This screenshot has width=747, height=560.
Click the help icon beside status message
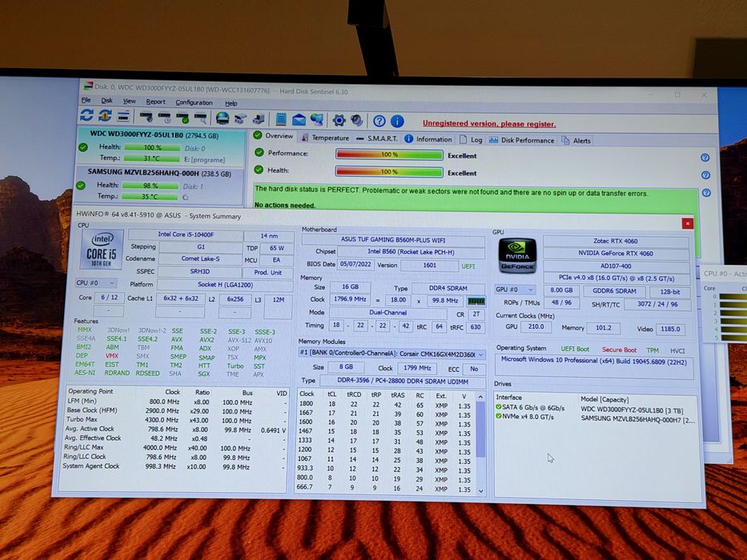pyautogui.click(x=706, y=193)
